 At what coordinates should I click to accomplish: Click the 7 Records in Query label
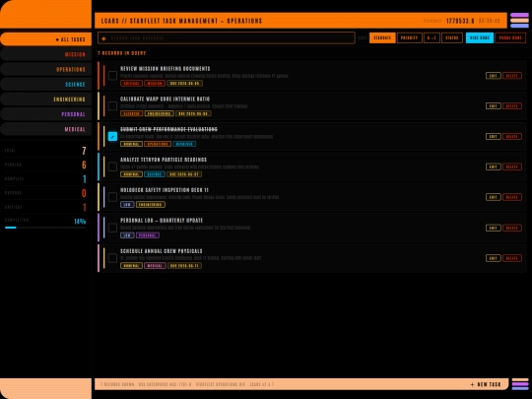click(121, 53)
